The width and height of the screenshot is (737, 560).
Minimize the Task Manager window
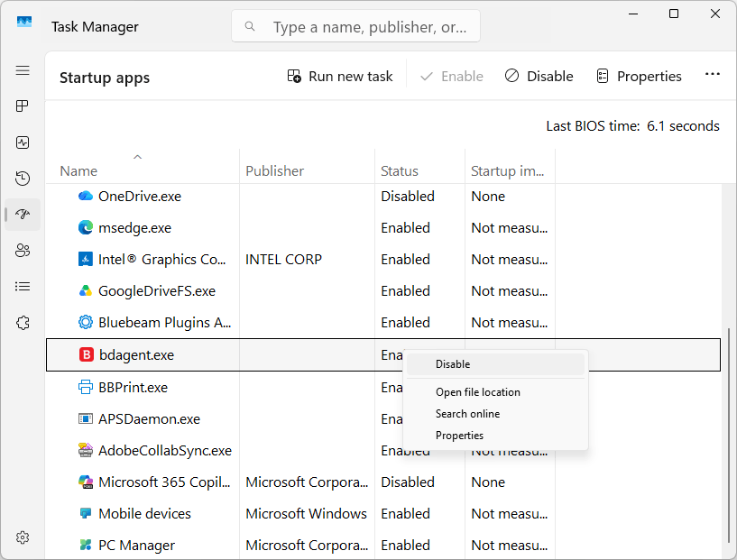(633, 14)
